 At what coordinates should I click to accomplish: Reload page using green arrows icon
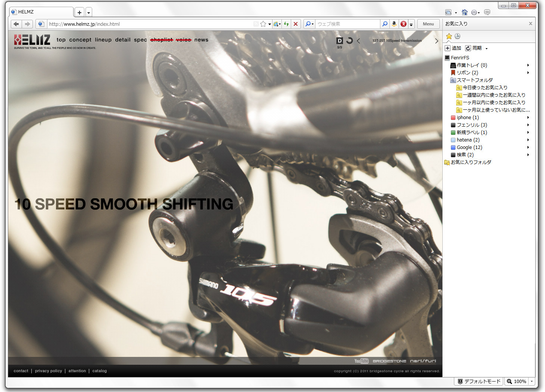286,24
